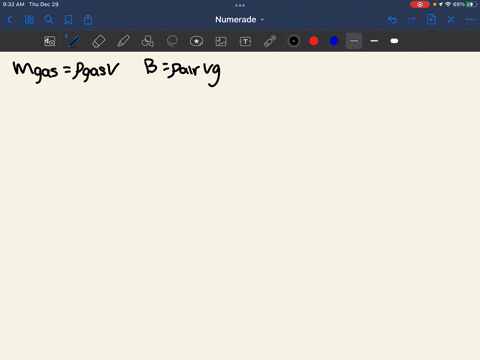Select the zoom window tool
This screenshot has width=480, height=360.
point(50,41)
